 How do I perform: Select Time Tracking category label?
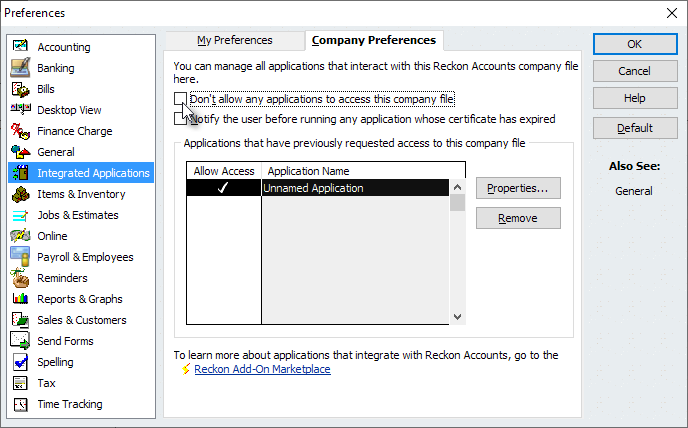[x=70, y=404]
